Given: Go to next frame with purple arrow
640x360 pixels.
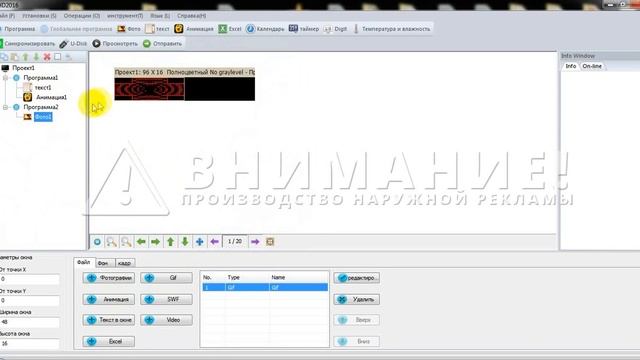Looking at the screenshot, I should [255, 242].
